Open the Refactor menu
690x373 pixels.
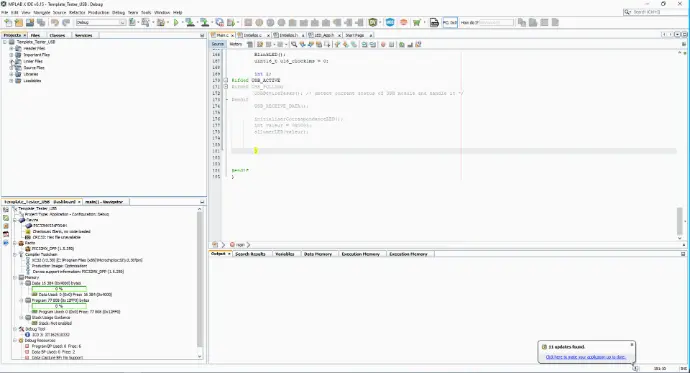point(77,12)
